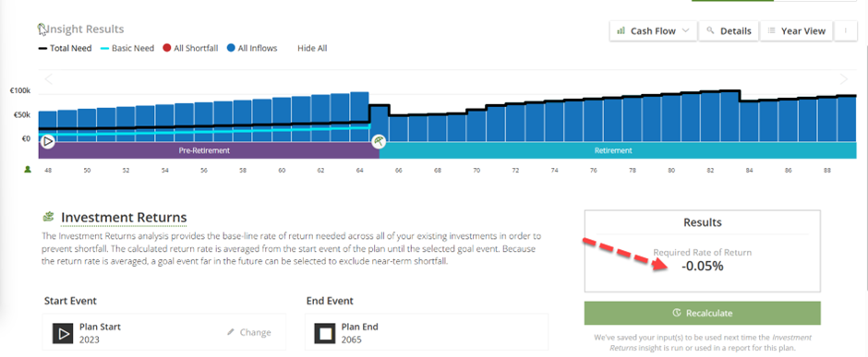Click the pencil icon next to Change
Screen dimensions: 868x357
pos(232,332)
